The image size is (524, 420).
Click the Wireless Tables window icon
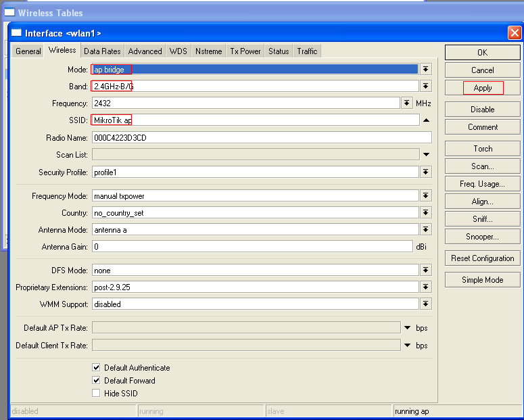point(9,12)
